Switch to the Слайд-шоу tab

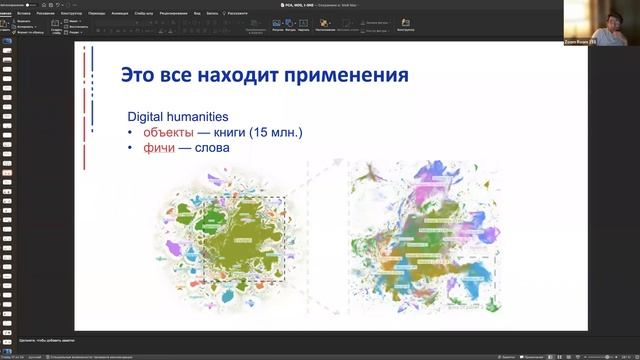tap(144, 13)
